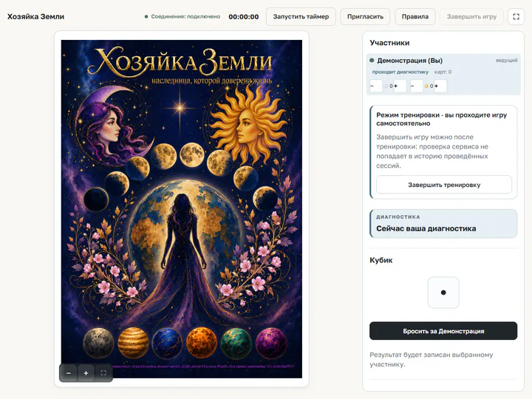Image resolution: width=532 pixels, height=399 pixels.
Task: Decrease the gold token counter
Action: click(x=416, y=86)
